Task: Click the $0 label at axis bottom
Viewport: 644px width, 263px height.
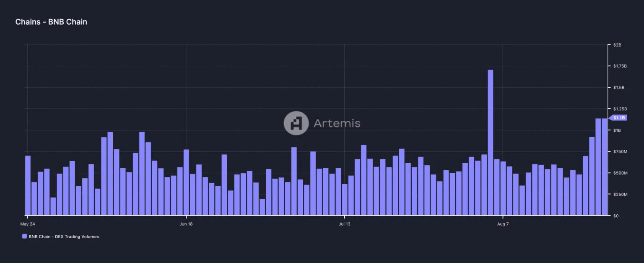Action: pos(615,216)
